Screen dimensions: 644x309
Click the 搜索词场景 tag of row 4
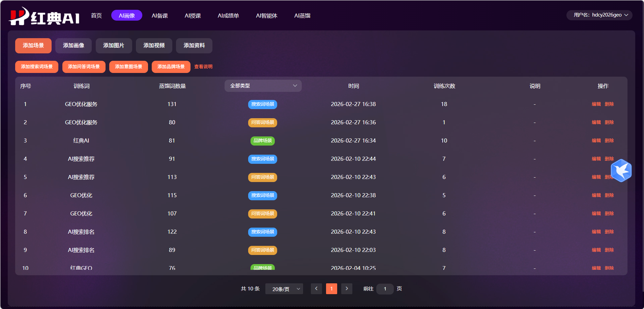pos(263,159)
